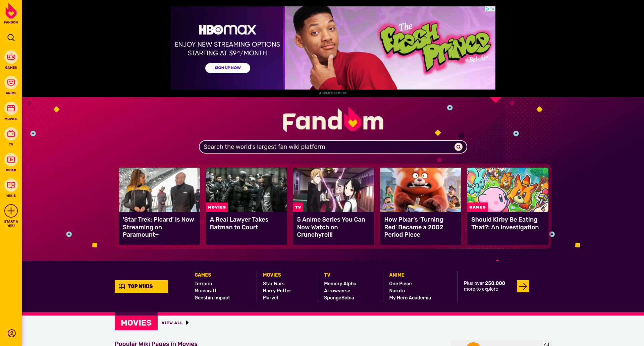644x346 pixels.
Task: Close the HBO Max ad banner
Action: coord(493,9)
